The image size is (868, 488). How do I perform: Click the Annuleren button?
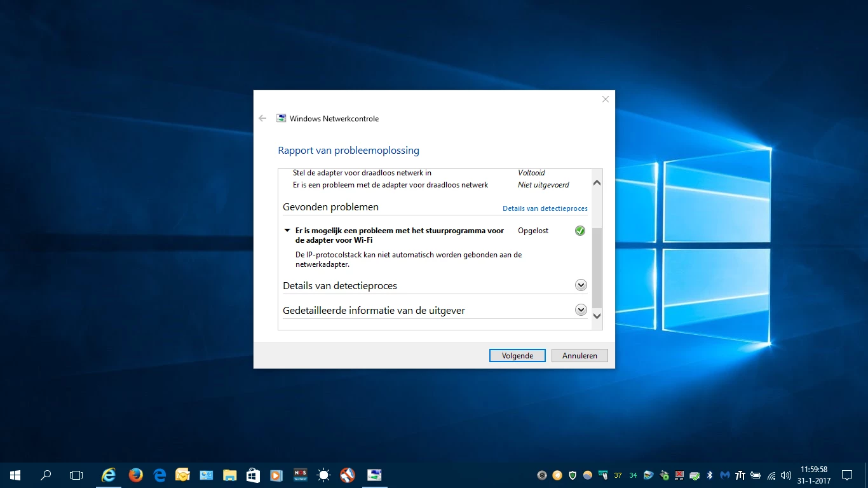pyautogui.click(x=580, y=356)
